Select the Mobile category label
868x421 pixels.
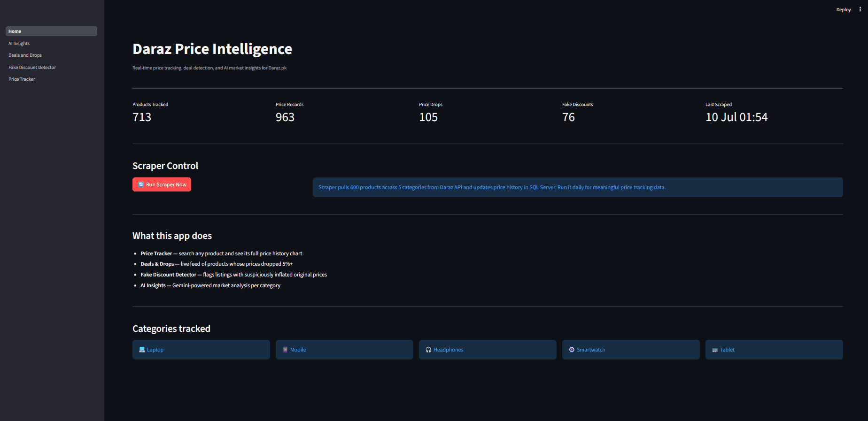click(x=298, y=350)
